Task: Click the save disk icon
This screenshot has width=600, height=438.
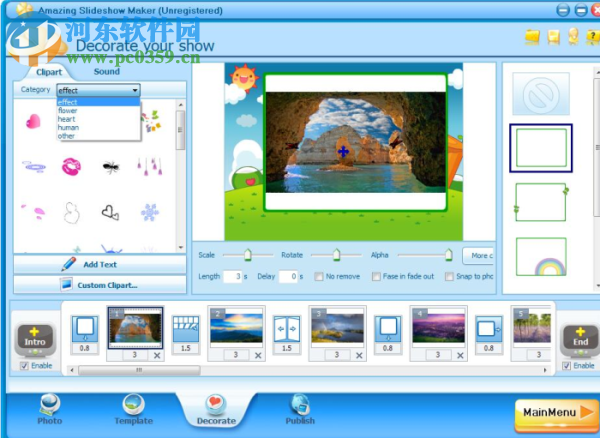Action: (x=553, y=37)
